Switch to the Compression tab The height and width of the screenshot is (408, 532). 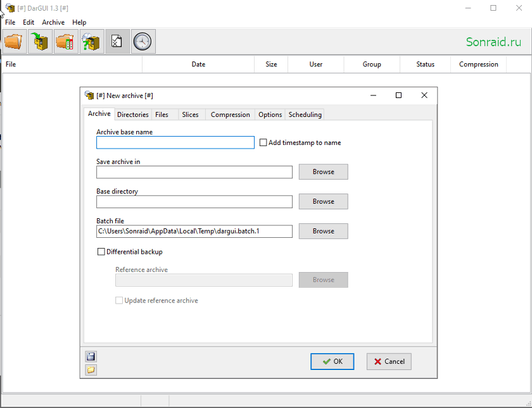point(231,114)
